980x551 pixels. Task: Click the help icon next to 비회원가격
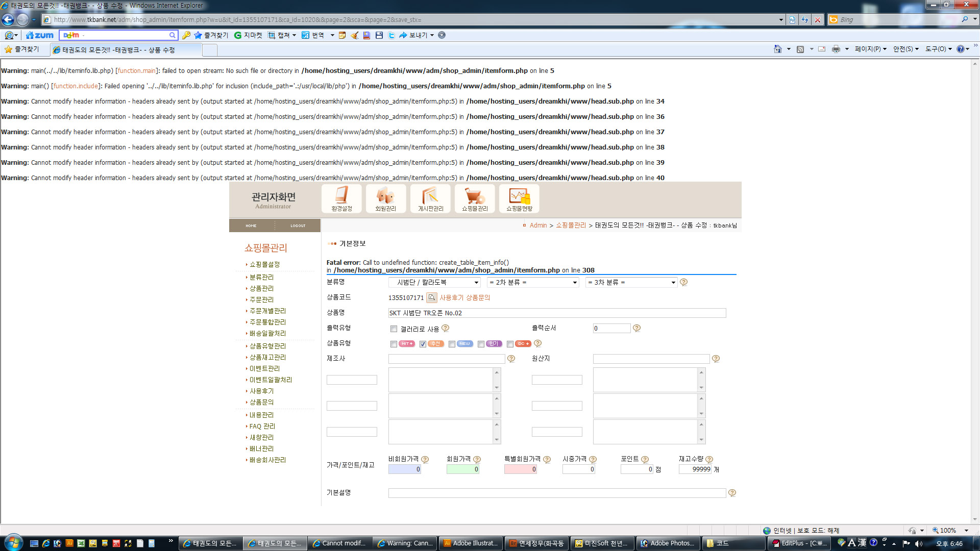pyautogui.click(x=425, y=459)
